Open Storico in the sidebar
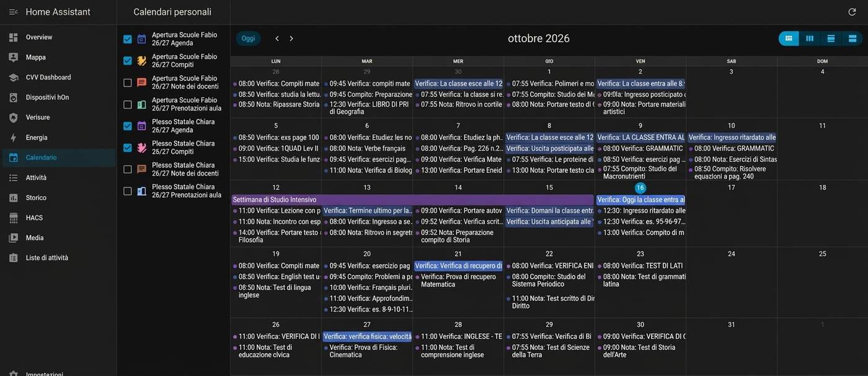The width and height of the screenshot is (868, 376). click(x=59, y=198)
